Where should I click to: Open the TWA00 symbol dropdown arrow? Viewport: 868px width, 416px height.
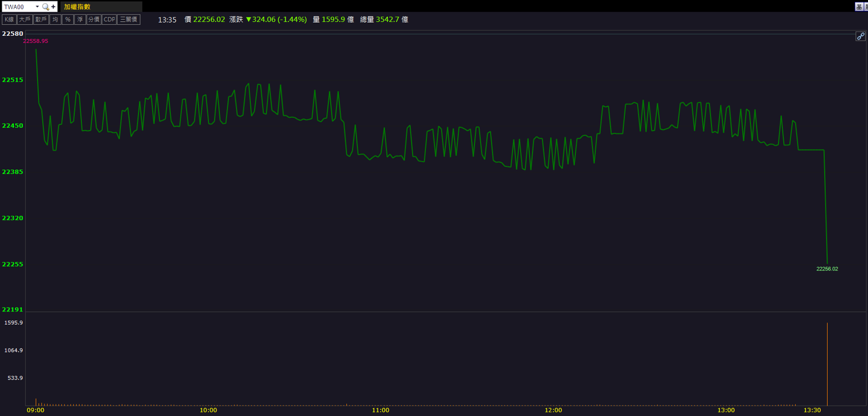click(x=37, y=7)
